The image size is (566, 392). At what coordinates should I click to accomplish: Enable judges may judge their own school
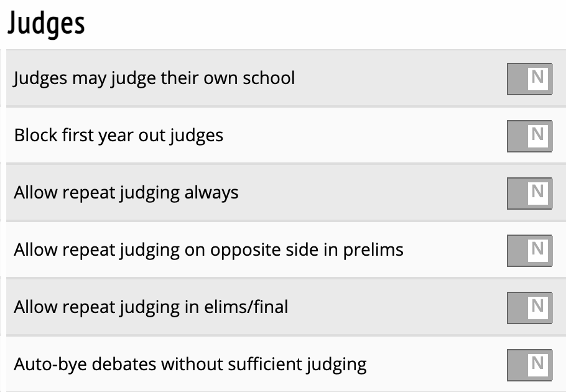coord(529,78)
